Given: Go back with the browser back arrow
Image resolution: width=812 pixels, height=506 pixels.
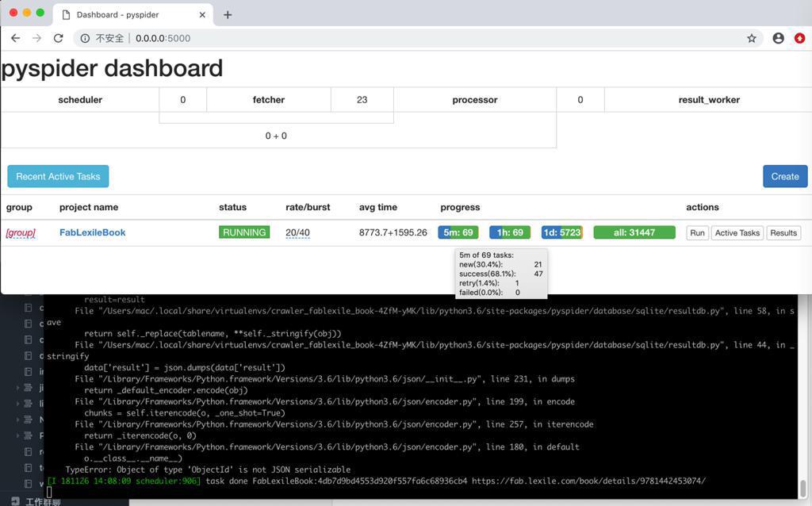Looking at the screenshot, I should tap(16, 38).
